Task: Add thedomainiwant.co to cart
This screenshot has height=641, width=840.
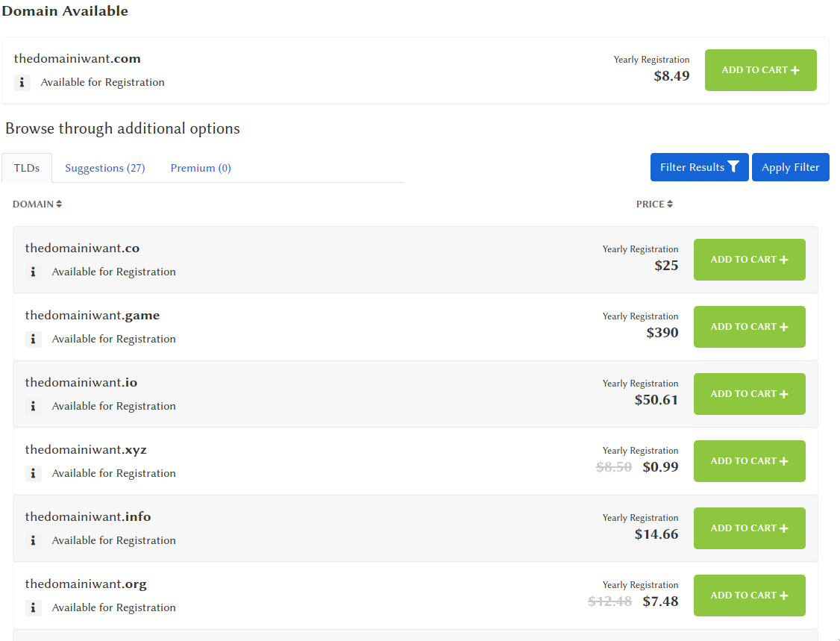Action: (x=750, y=260)
